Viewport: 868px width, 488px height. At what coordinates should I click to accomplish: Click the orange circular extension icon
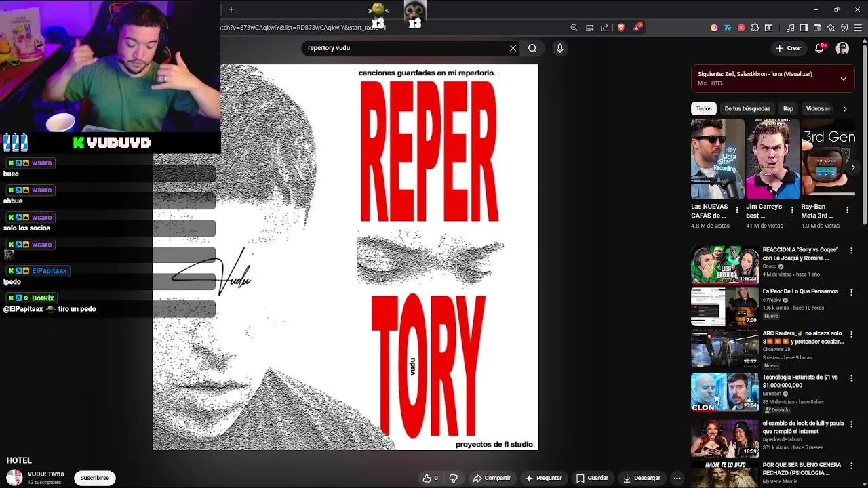[714, 28]
